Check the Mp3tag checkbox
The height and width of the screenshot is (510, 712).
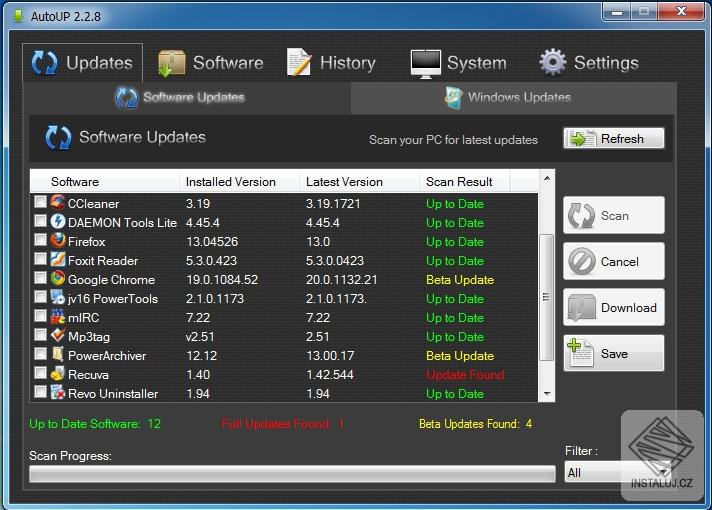coord(40,335)
